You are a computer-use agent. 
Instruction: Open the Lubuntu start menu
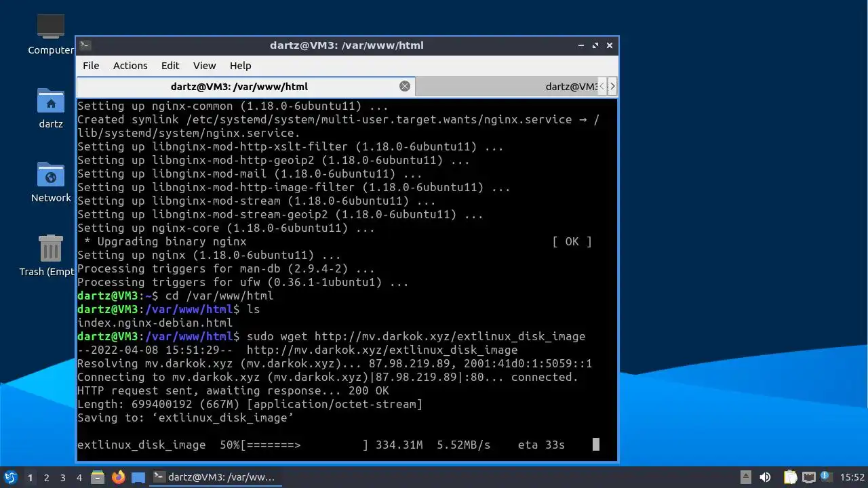[10, 477]
